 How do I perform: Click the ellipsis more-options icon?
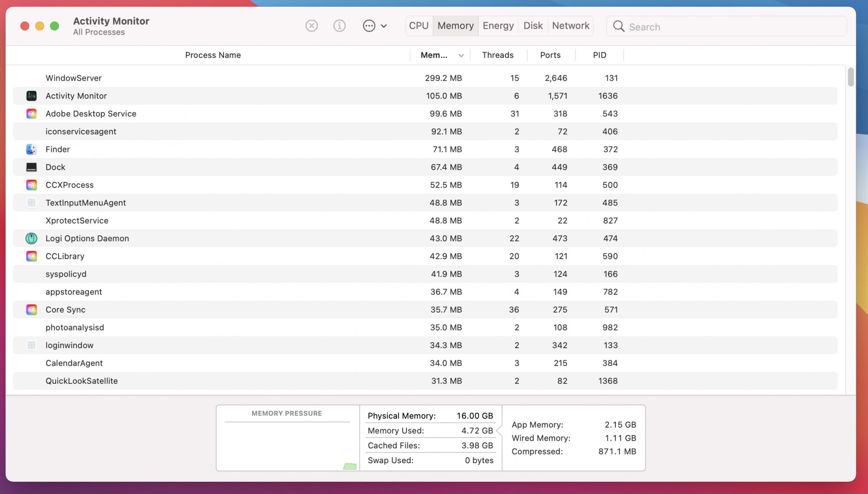[x=369, y=26]
